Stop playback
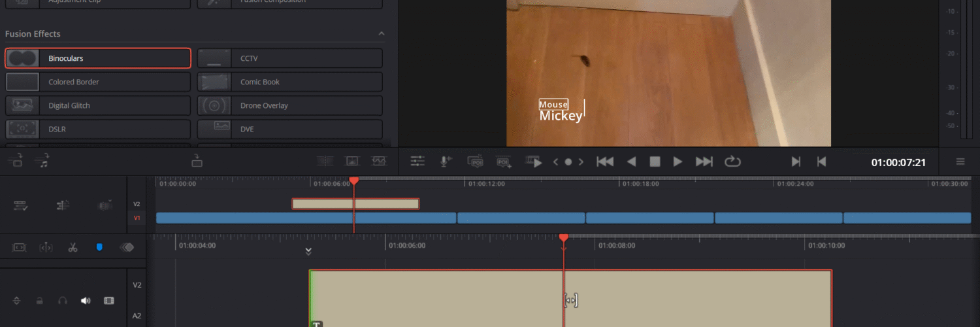980x327 pixels. click(655, 162)
